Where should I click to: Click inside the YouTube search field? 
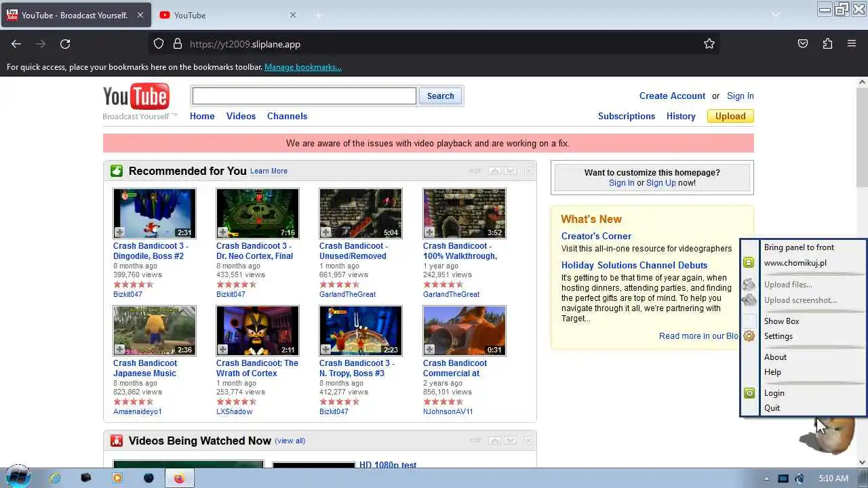[304, 96]
